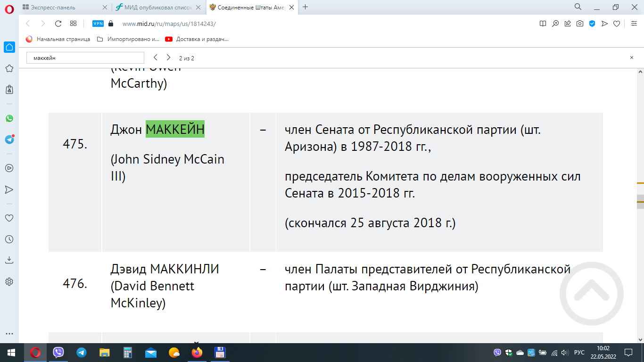Open Telegram messenger in the sidebar
This screenshot has width=644, height=362.
coord(9,140)
